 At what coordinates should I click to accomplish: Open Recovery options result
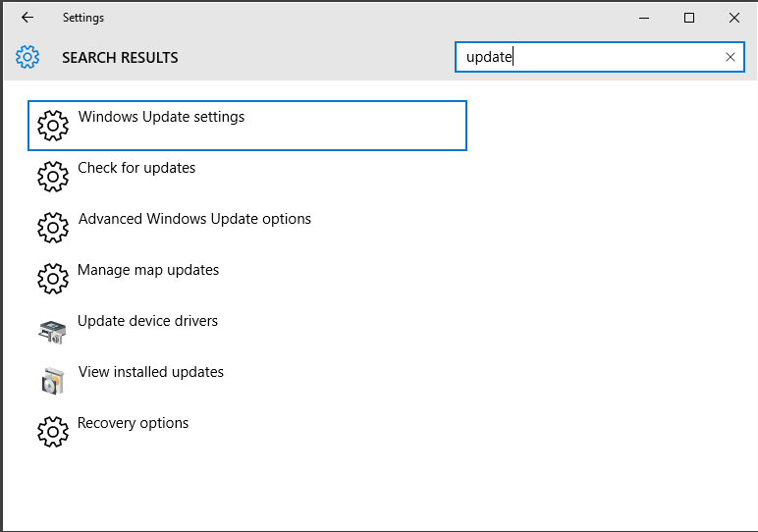click(x=247, y=432)
